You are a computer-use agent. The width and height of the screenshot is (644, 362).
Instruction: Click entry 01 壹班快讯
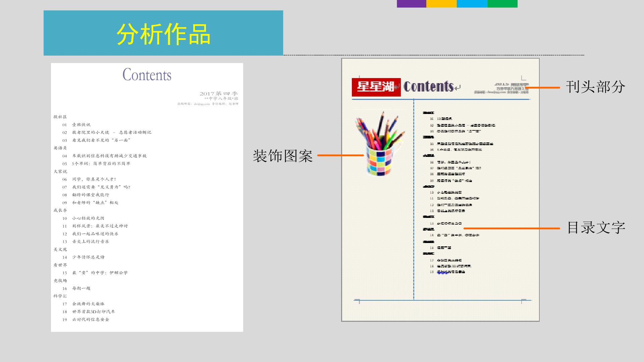tap(76, 125)
